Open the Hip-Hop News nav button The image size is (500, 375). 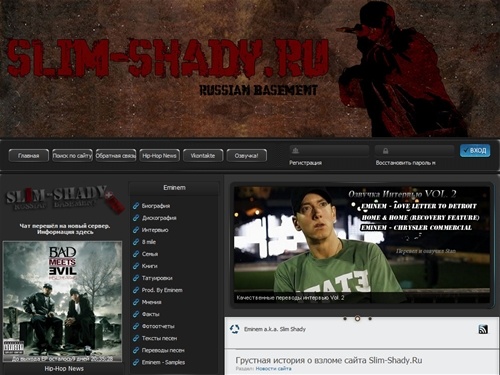[x=159, y=156]
